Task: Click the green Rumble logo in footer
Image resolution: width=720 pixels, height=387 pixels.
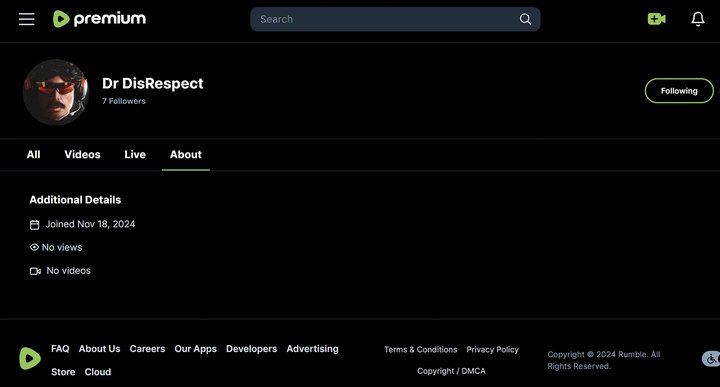Action: coord(30,358)
